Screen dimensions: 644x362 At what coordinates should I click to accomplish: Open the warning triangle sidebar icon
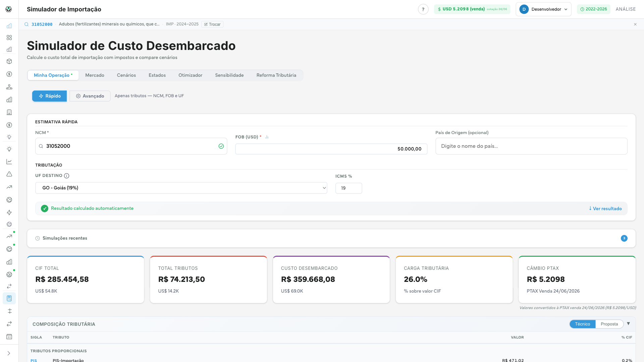(x=9, y=174)
